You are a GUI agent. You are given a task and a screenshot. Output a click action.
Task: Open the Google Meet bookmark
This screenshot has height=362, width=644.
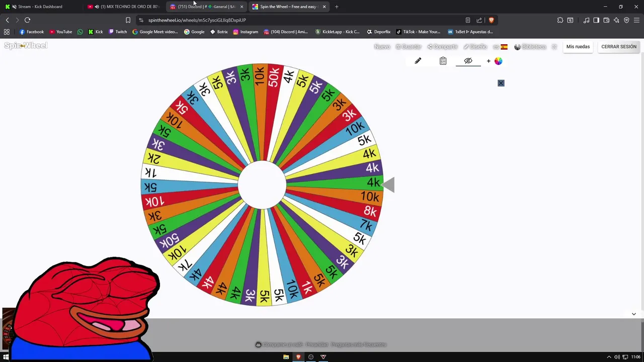(x=155, y=32)
